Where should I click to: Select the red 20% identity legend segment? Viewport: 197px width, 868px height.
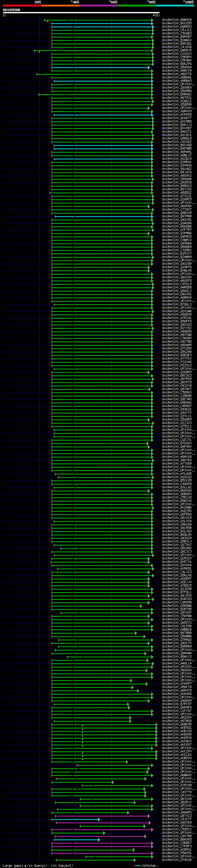(x=22, y=6)
